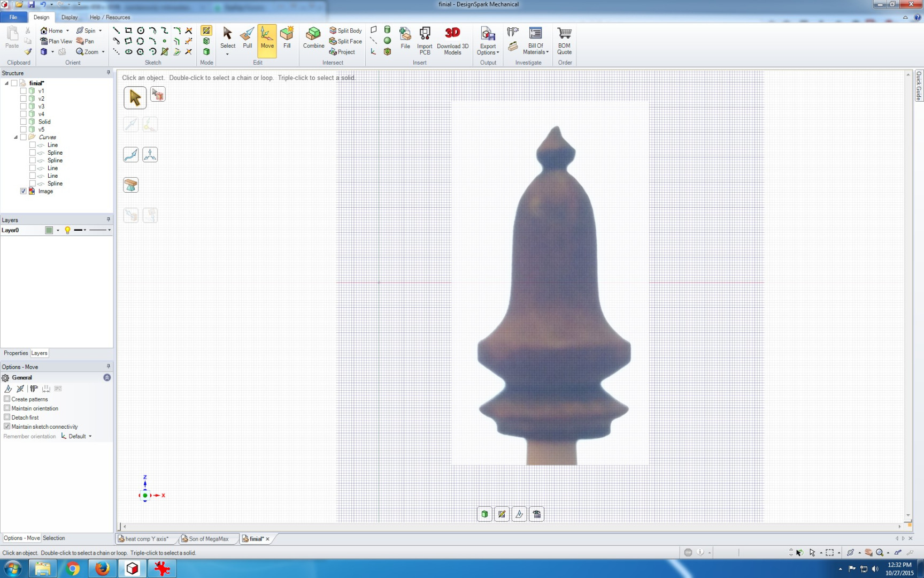Select the Circle sketch tool
The height and width of the screenshot is (578, 924).
tap(141, 31)
